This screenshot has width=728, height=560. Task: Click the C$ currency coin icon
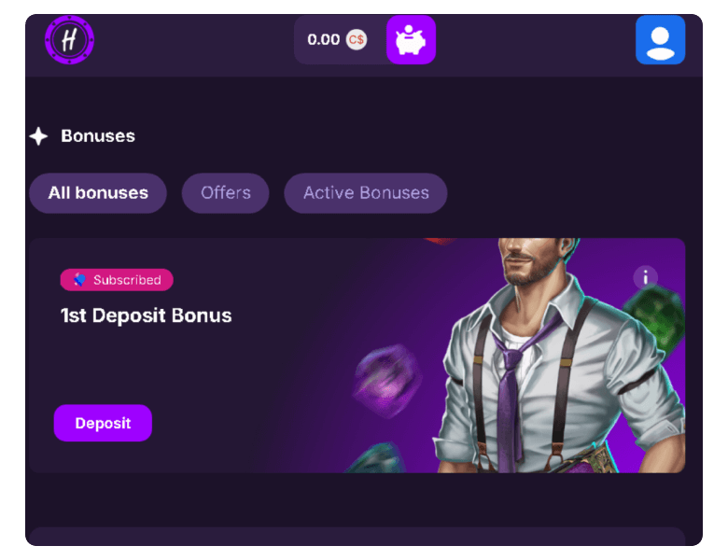[357, 40]
